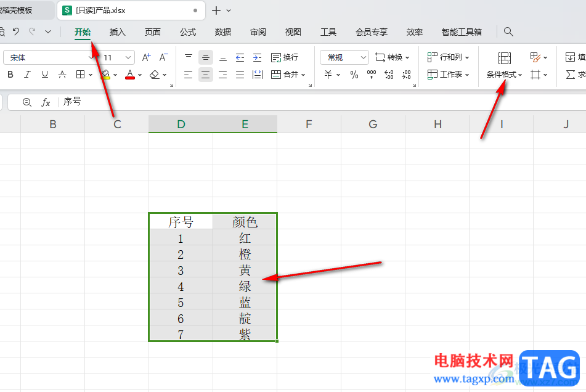Click the 换行 wrap text button
The width and height of the screenshot is (586, 392).
[285, 57]
